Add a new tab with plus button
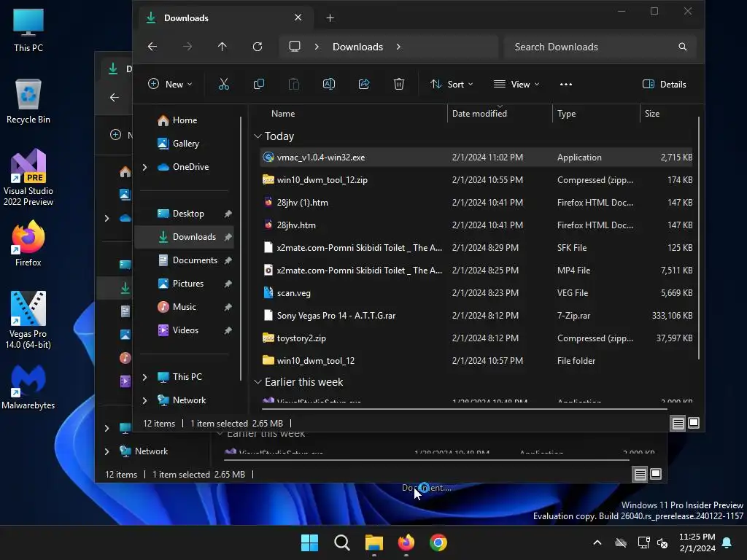 (330, 18)
